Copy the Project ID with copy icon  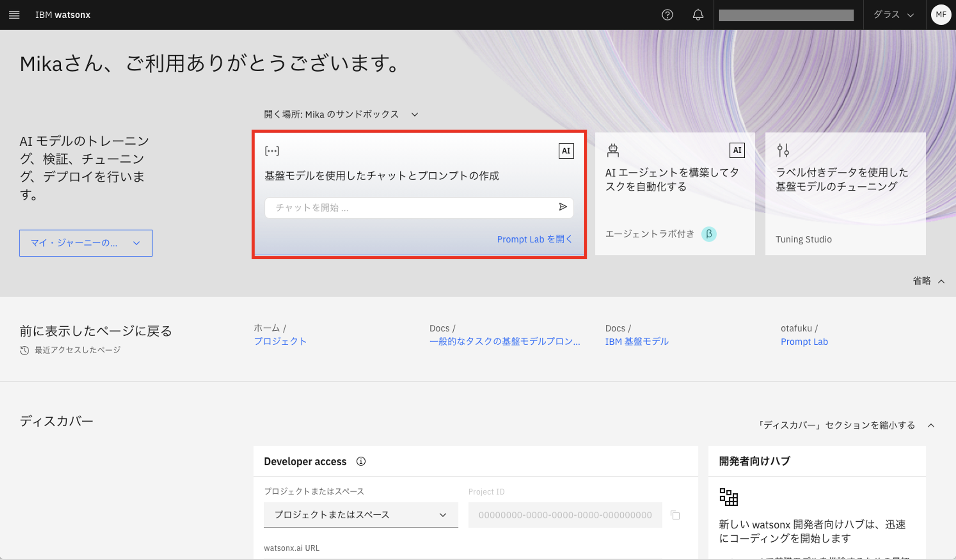[675, 515]
